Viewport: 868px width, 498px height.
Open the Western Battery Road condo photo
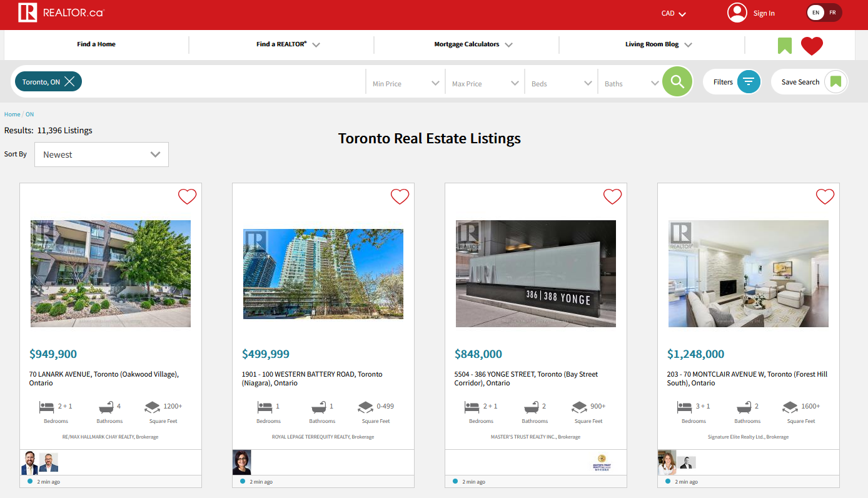(323, 274)
